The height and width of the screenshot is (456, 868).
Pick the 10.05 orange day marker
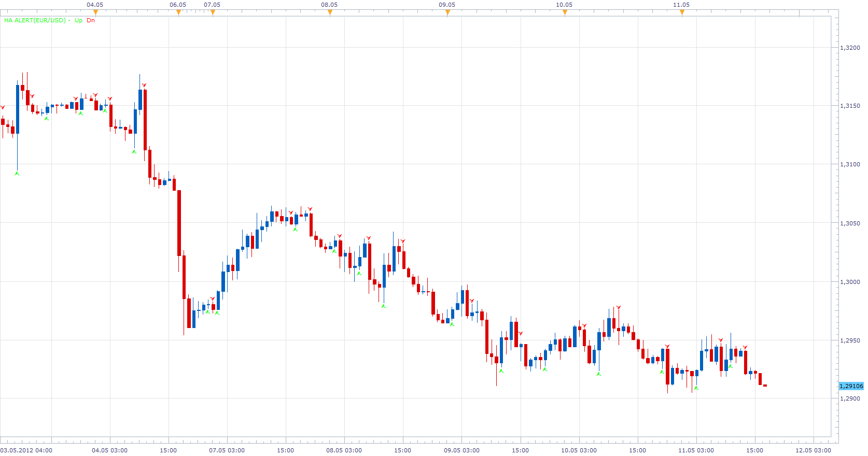pos(565,13)
